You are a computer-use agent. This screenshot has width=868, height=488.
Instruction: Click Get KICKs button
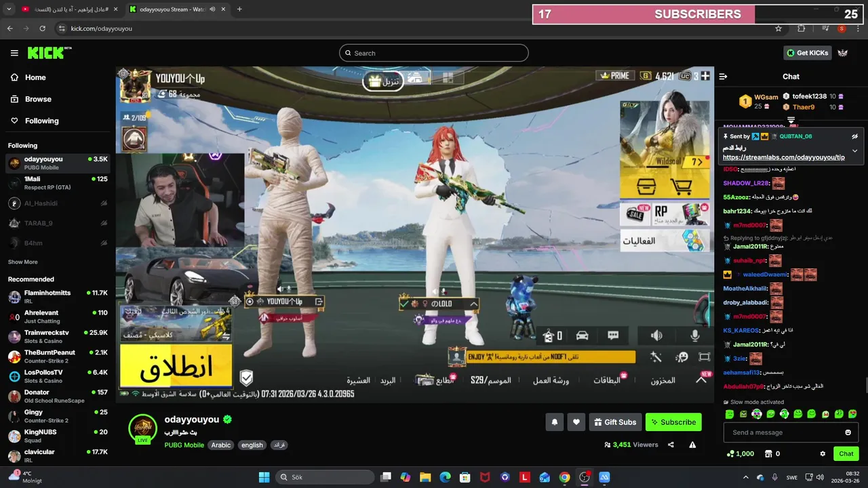pyautogui.click(x=807, y=53)
